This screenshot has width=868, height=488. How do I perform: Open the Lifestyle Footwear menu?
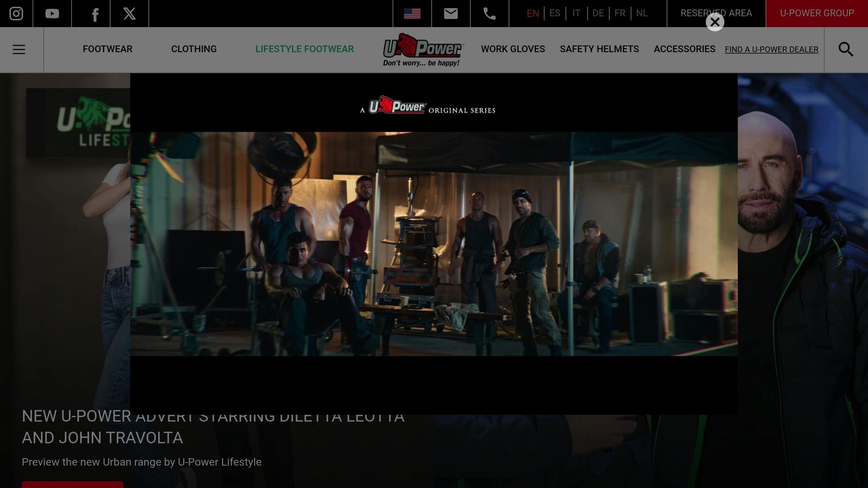click(304, 49)
